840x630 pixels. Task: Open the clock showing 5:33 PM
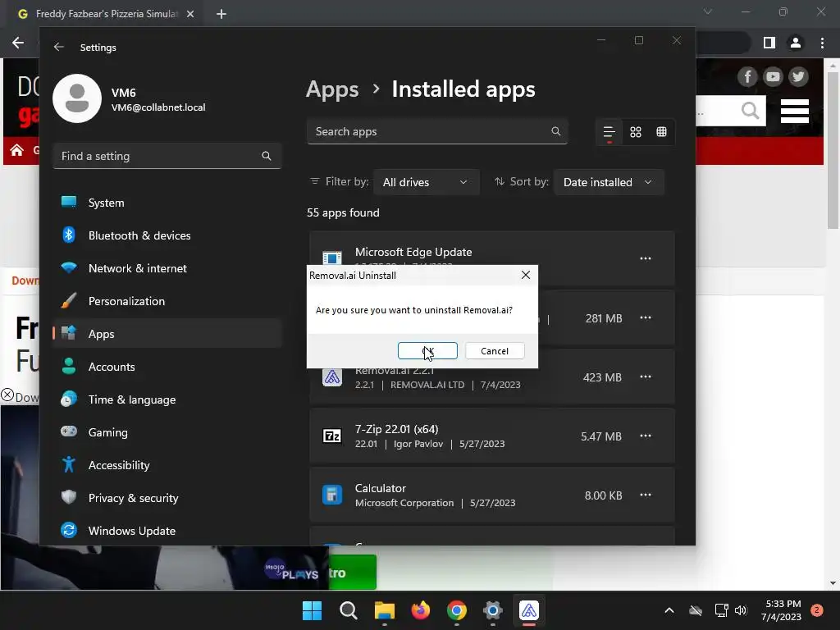781,610
